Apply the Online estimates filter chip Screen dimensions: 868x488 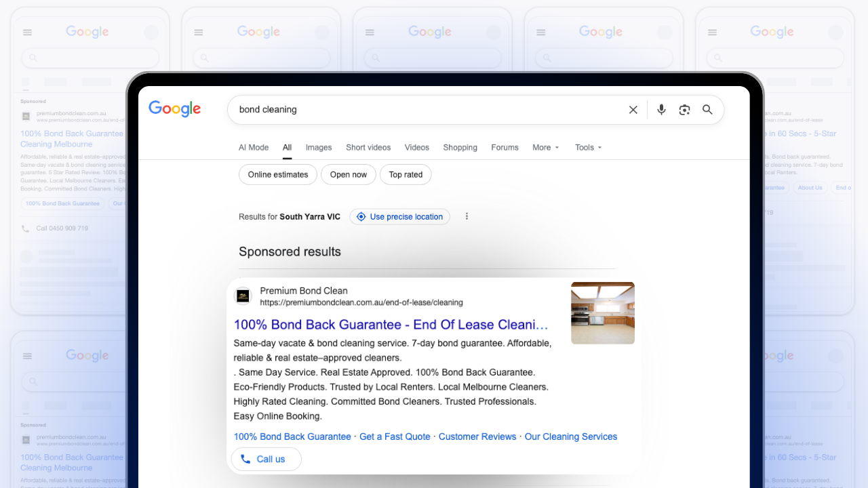[x=278, y=174]
